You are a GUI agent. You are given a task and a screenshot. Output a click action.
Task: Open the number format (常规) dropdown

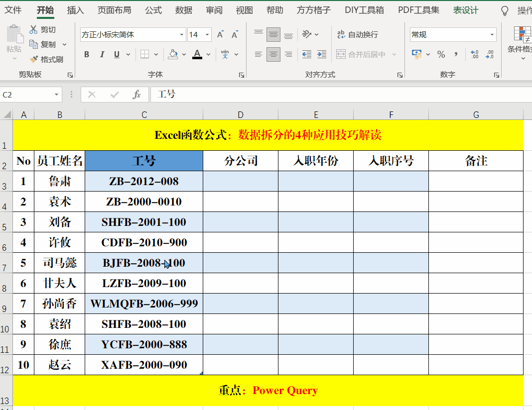point(492,34)
